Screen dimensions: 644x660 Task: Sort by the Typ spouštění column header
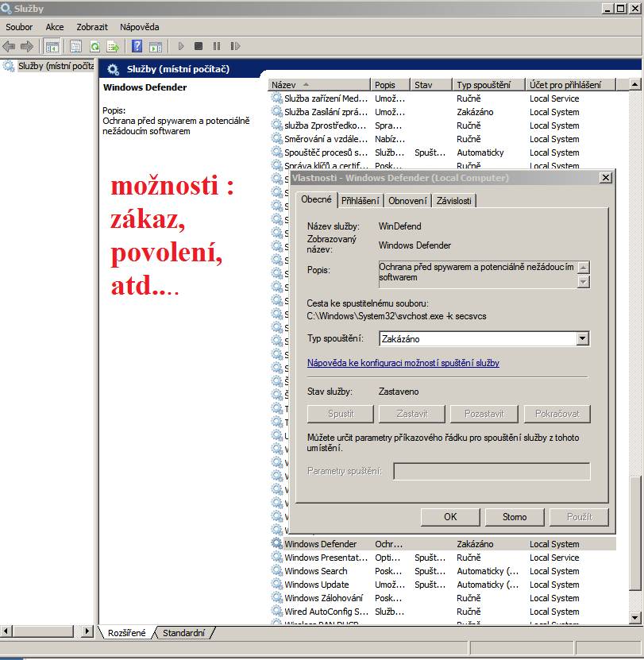[488, 85]
